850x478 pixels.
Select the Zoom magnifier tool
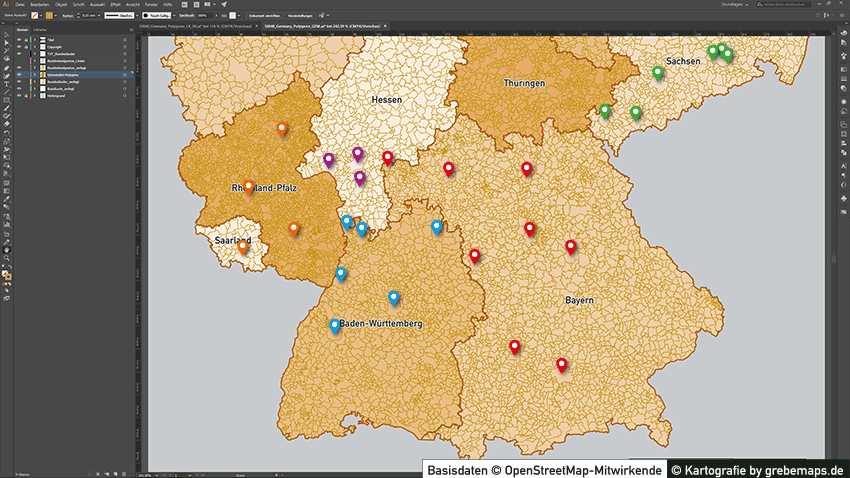pos(7,257)
